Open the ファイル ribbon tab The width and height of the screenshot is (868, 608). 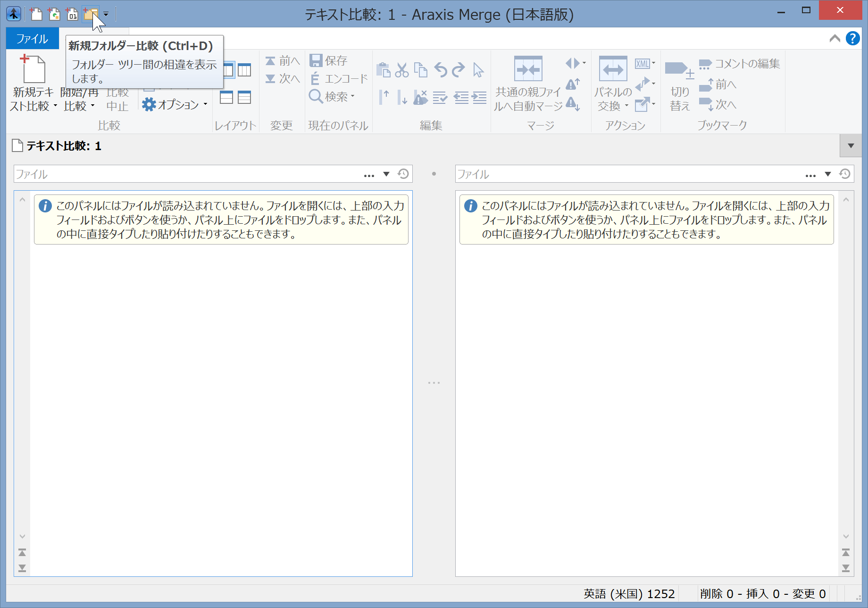point(32,39)
